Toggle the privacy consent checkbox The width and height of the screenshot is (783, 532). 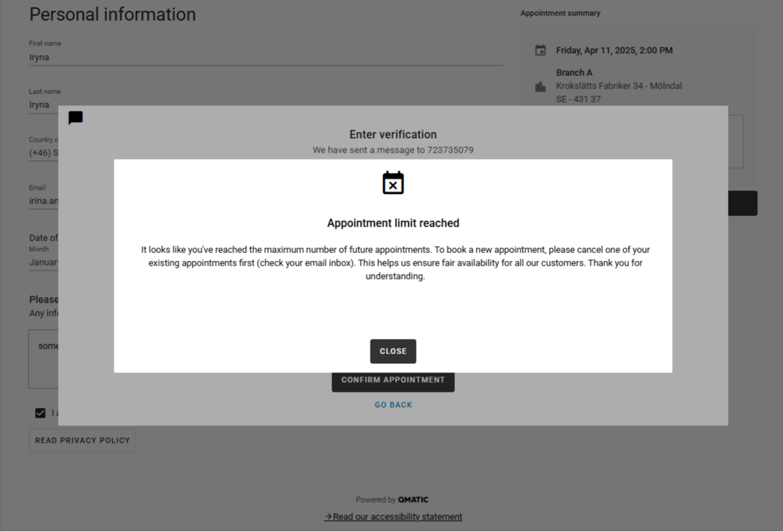pos(40,413)
